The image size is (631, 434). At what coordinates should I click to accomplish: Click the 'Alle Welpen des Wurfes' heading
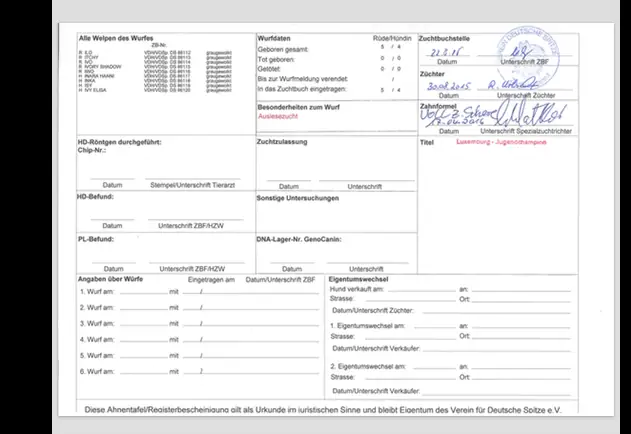click(116, 38)
